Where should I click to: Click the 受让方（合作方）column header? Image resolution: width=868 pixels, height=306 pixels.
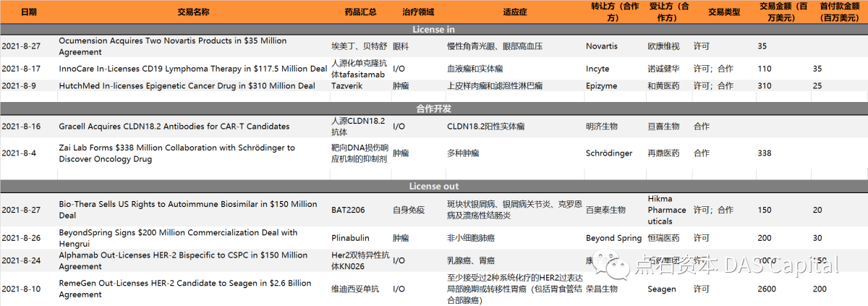point(669,12)
